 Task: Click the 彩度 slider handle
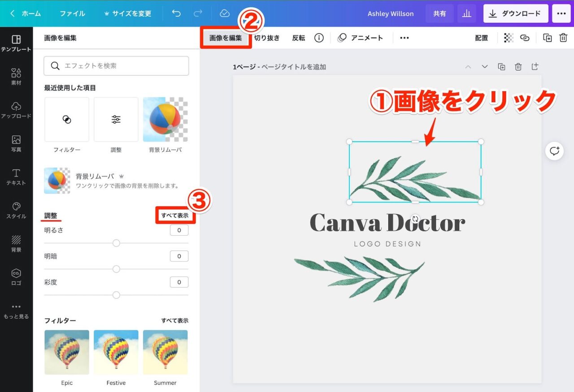coord(116,295)
